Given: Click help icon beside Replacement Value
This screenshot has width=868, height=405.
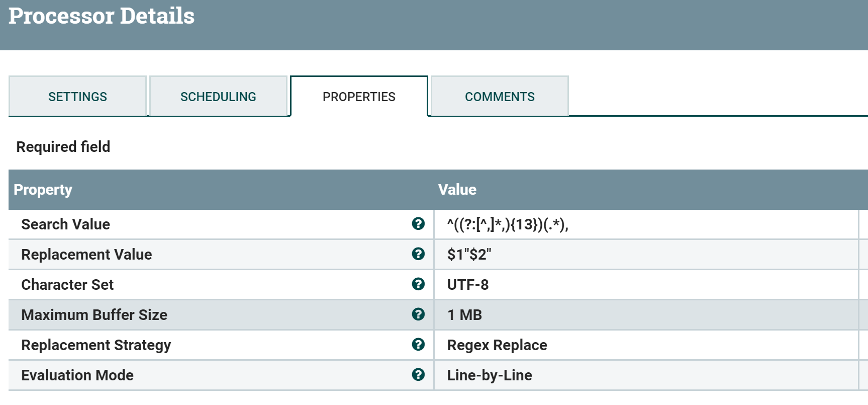Looking at the screenshot, I should click(x=418, y=254).
